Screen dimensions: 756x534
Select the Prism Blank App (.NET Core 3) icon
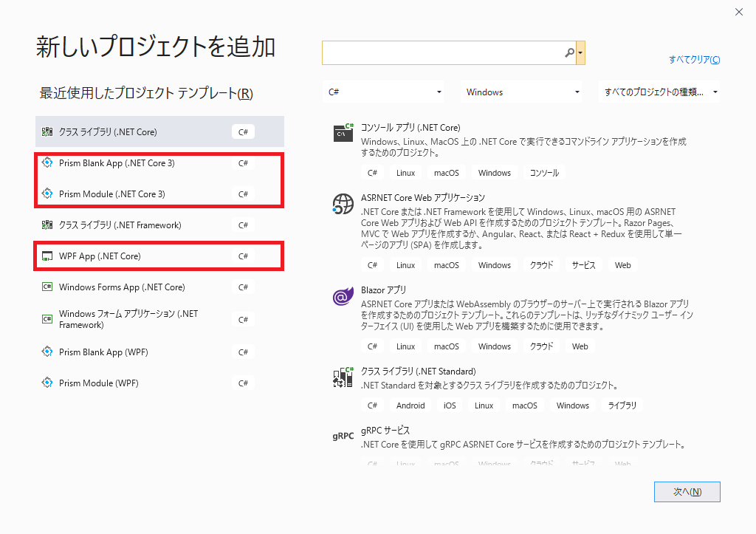(x=47, y=162)
